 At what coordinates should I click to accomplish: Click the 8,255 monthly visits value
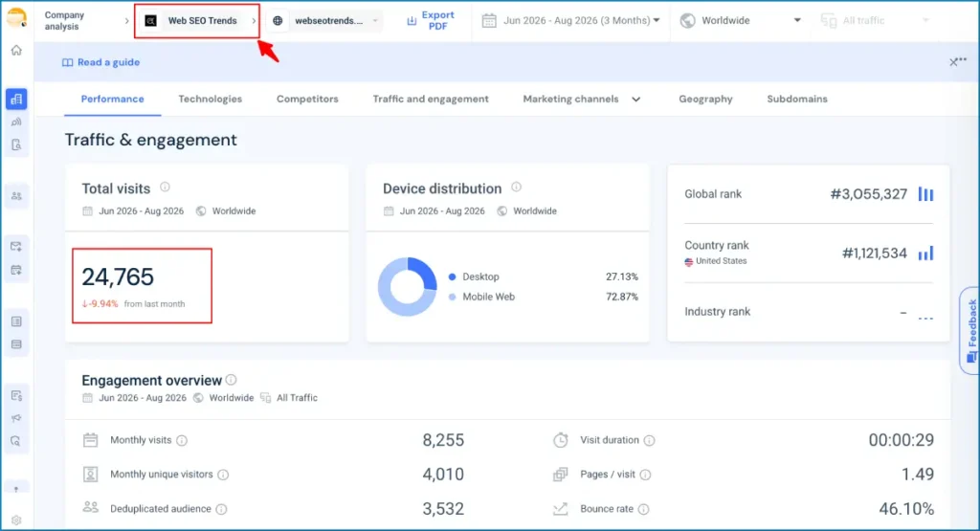tap(443, 440)
